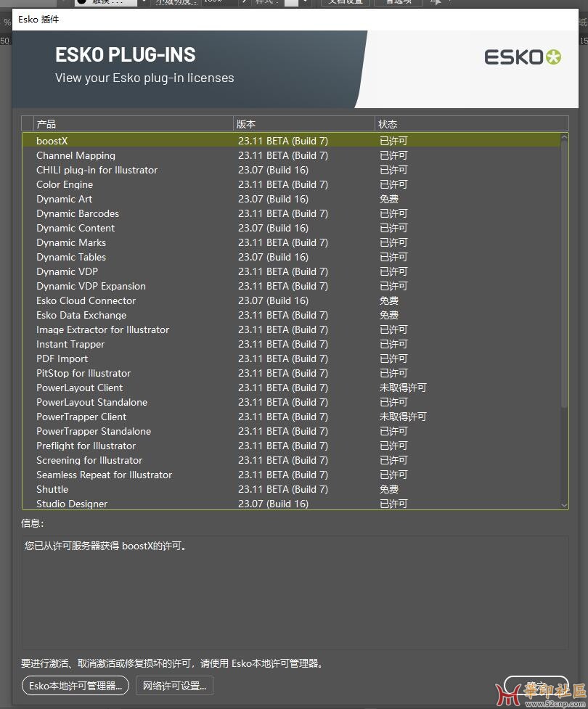Click inside the 信息 message text box

tap(295, 592)
